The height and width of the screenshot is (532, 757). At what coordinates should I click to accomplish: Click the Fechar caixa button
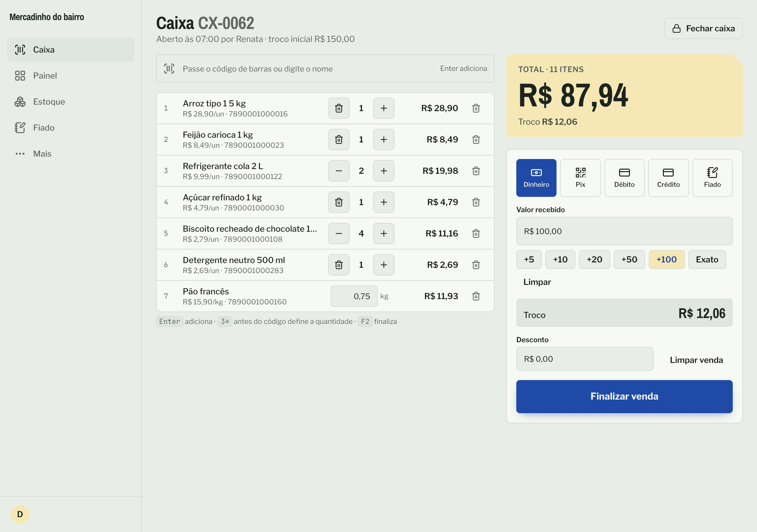(x=703, y=29)
